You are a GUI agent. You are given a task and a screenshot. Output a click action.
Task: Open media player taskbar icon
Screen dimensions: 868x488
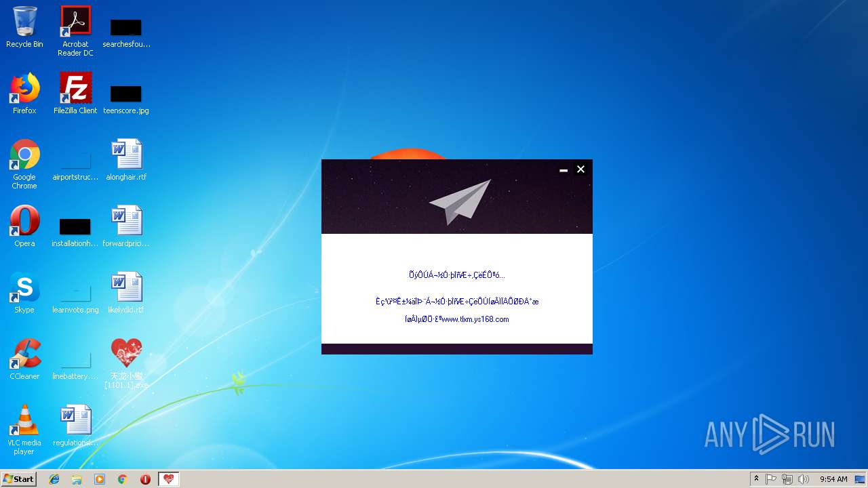tap(100, 479)
